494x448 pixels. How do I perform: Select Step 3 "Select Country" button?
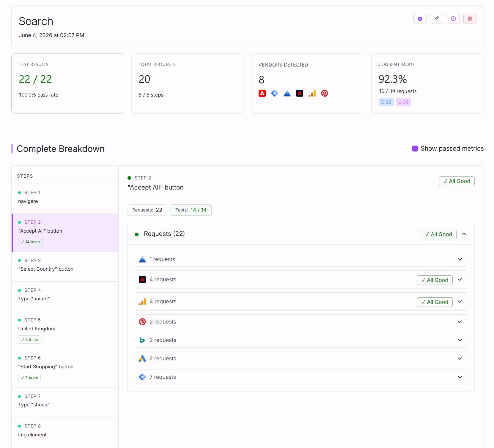coord(65,266)
